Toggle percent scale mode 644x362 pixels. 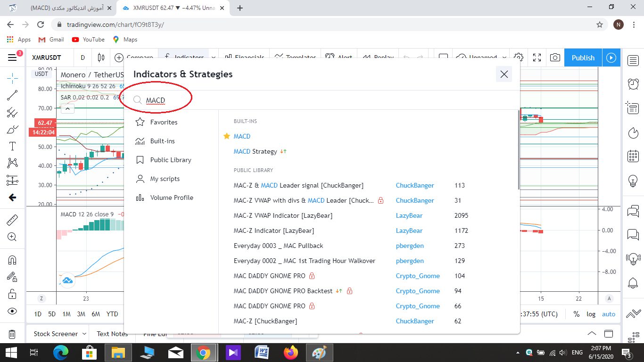576,314
